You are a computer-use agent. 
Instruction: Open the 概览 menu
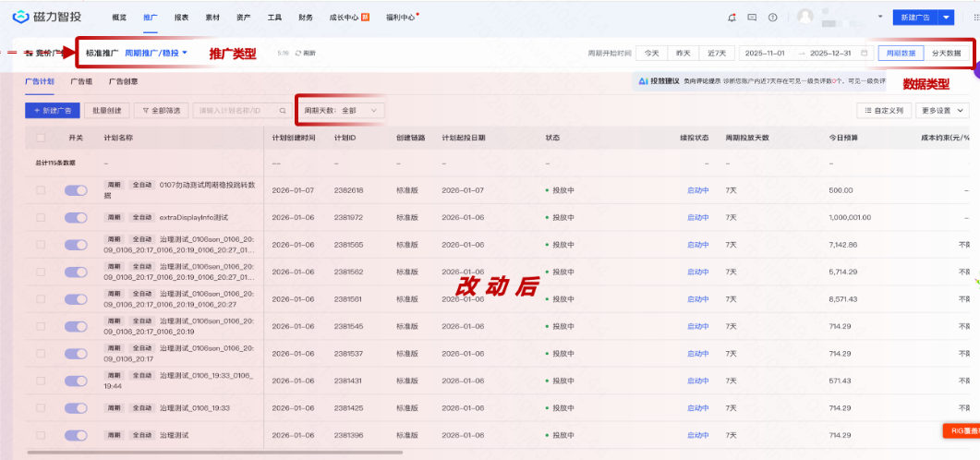pyautogui.click(x=119, y=18)
